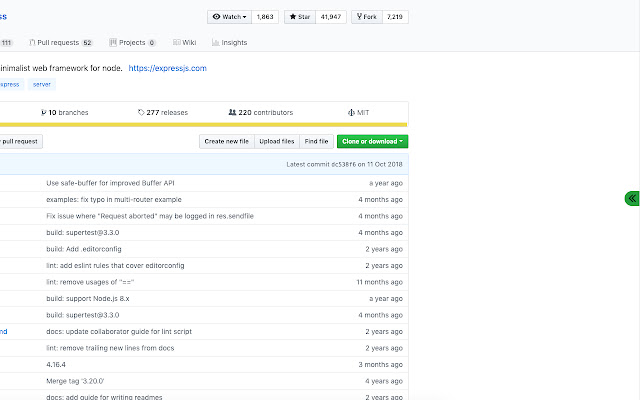640x400 pixels.
Task: Click the releases tag icon
Action: point(141,113)
